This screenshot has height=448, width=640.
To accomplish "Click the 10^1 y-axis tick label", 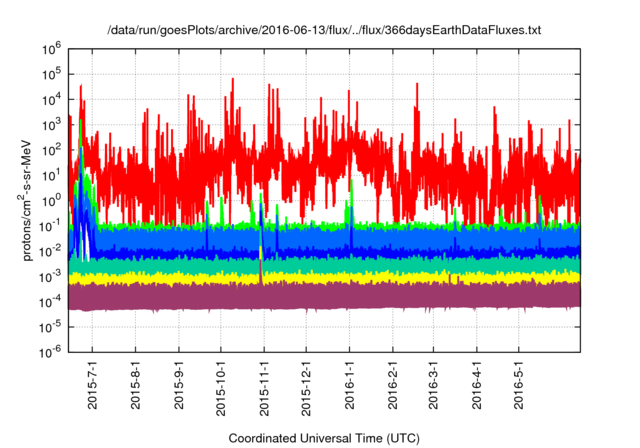I will tap(51, 175).
